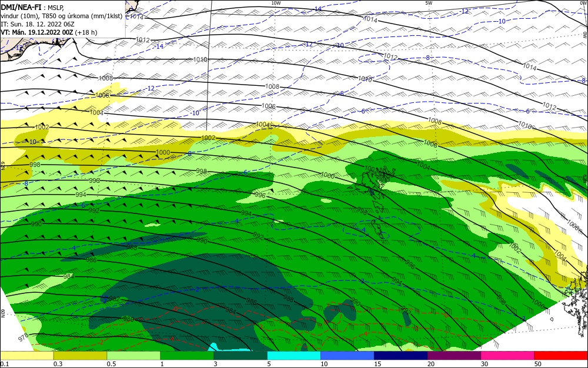Click the blue 10–15 legend swatch
This screenshot has height=368, width=588.
pyautogui.click(x=348, y=356)
